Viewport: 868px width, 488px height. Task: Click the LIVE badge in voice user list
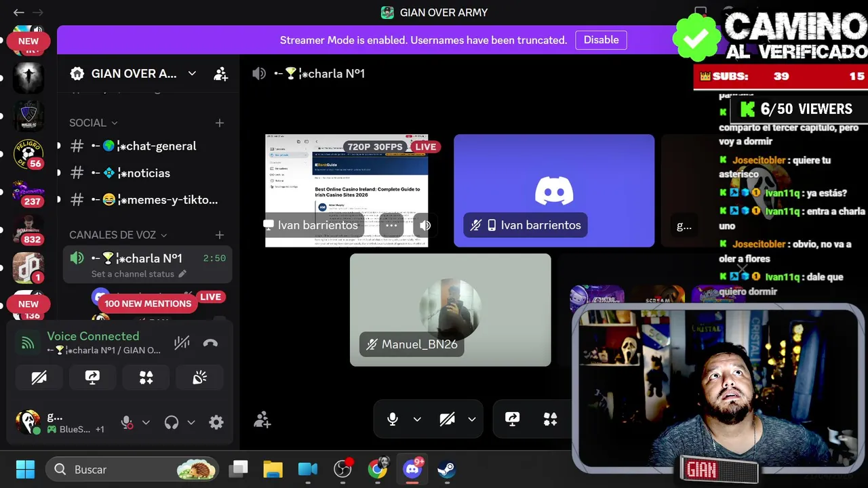pyautogui.click(x=210, y=297)
